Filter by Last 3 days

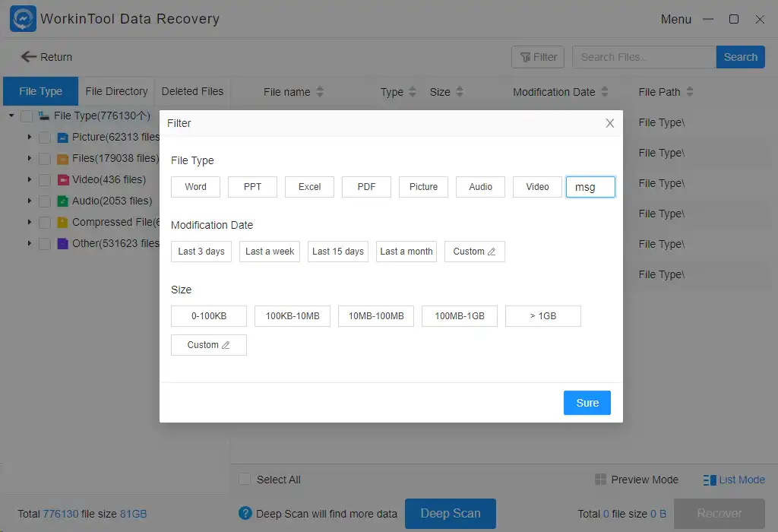(201, 252)
